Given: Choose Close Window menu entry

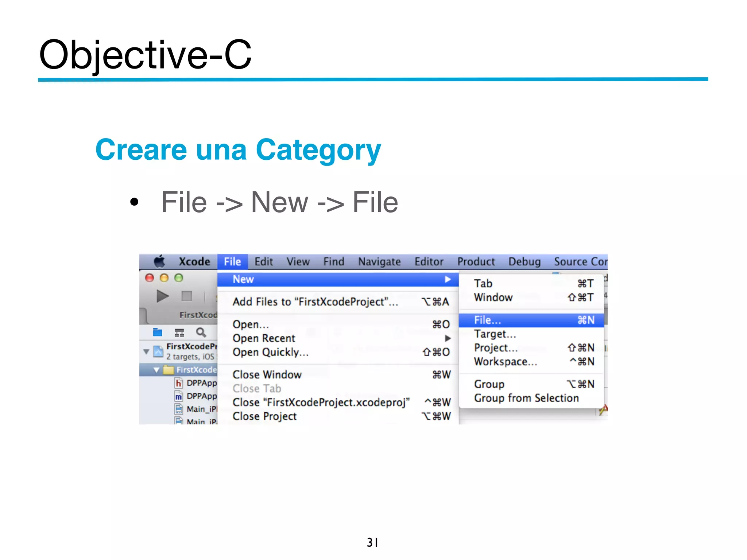Looking at the screenshot, I should coord(338,375).
